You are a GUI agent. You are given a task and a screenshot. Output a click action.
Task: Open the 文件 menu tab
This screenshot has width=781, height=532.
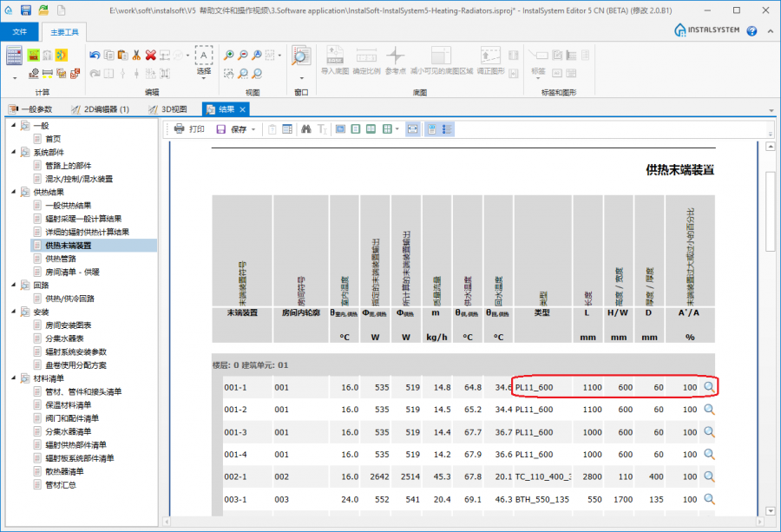(x=19, y=31)
